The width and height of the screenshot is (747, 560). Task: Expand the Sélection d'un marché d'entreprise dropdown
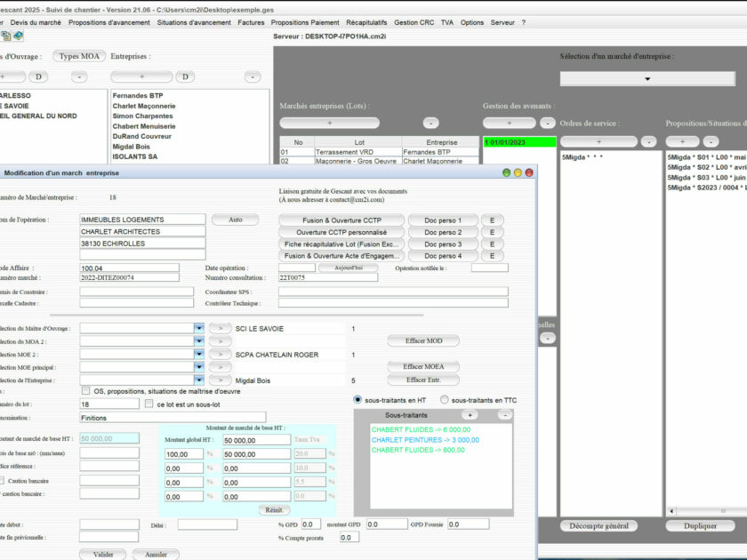pyautogui.click(x=647, y=78)
